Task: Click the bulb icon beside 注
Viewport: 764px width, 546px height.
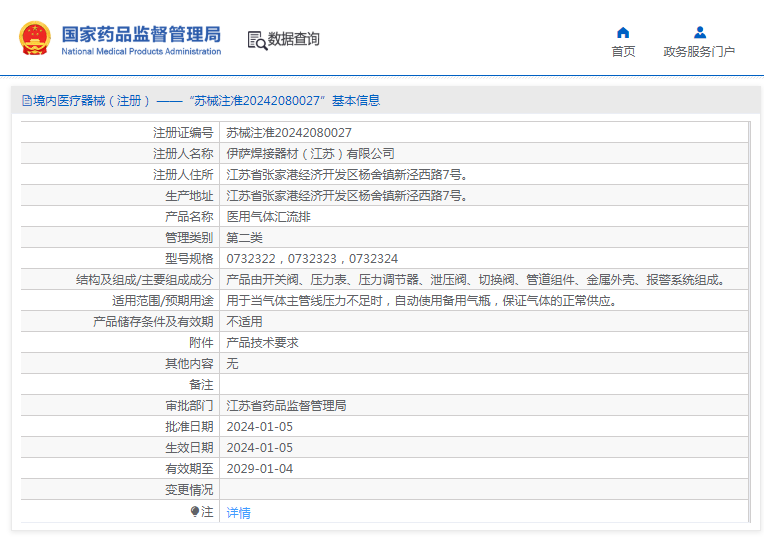Action: click(x=195, y=511)
